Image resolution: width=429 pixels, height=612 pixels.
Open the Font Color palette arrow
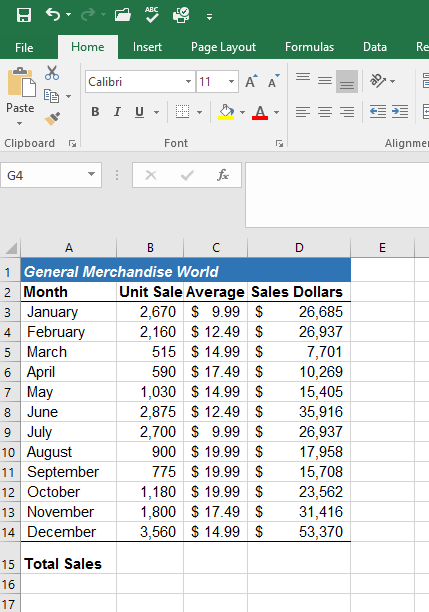277,112
